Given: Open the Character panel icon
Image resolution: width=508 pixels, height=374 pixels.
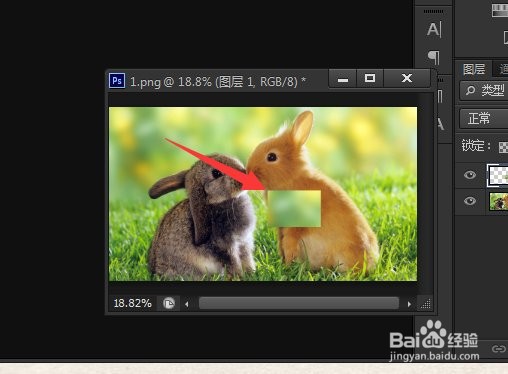Looking at the screenshot, I should (434, 29).
